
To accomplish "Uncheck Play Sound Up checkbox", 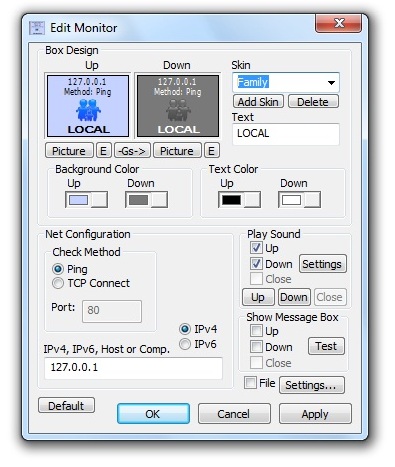I will tap(256, 248).
